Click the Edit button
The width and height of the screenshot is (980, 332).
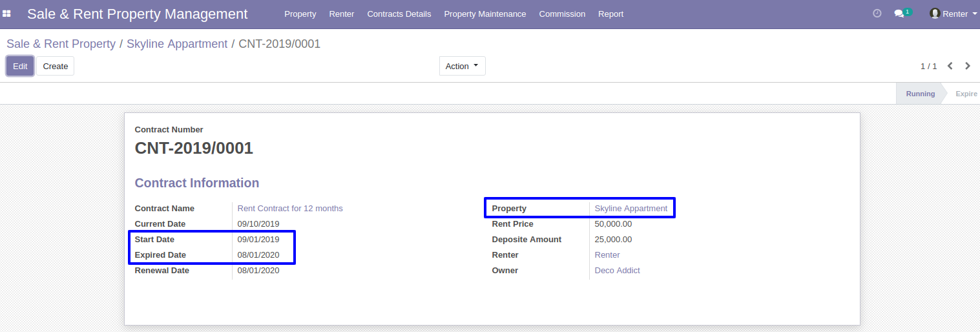point(20,66)
